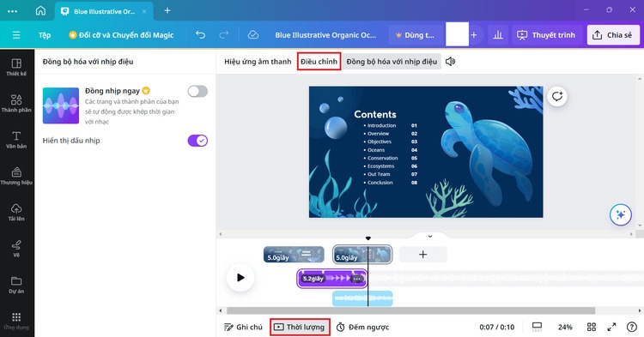Open Thương hiệu brand panel
The width and height of the screenshot is (644, 337).
point(16,177)
